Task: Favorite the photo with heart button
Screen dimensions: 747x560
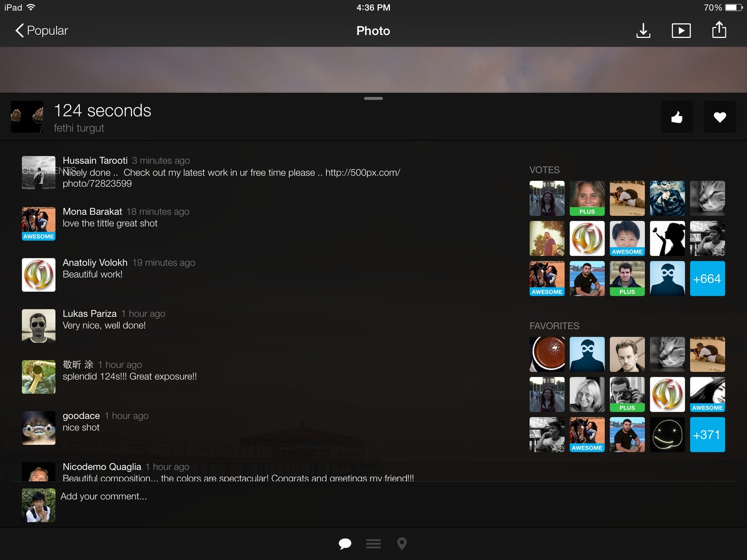Action: pos(720,117)
